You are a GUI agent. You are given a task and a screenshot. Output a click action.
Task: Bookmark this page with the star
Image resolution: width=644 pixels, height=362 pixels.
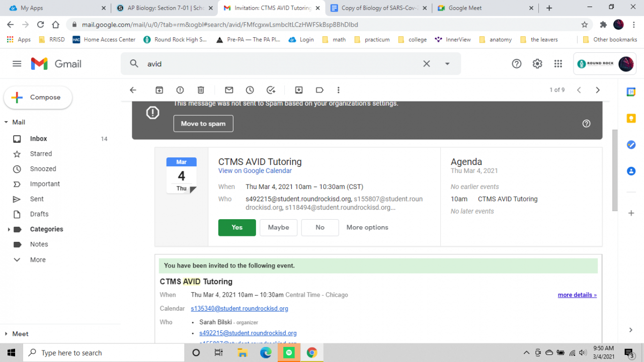pyautogui.click(x=585, y=25)
